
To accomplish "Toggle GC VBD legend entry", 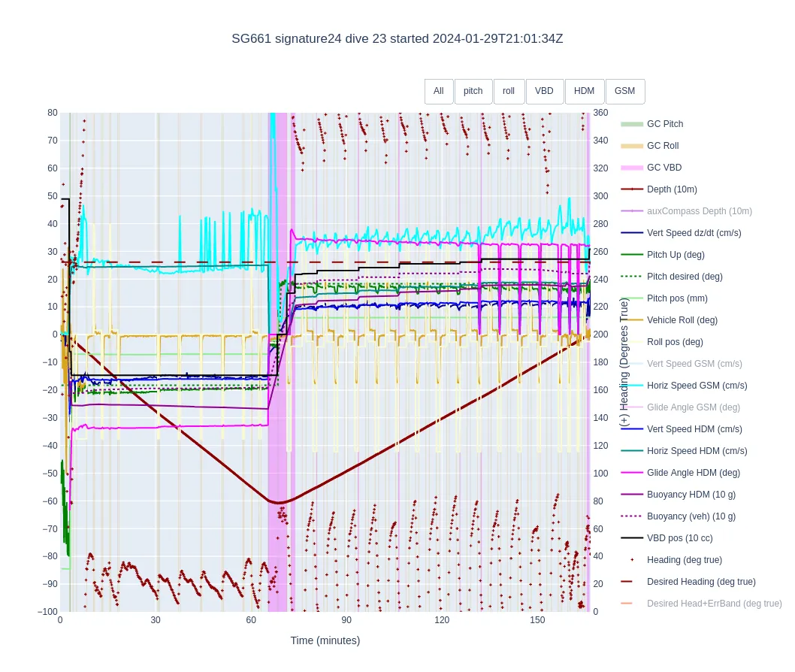I will 651,168.
